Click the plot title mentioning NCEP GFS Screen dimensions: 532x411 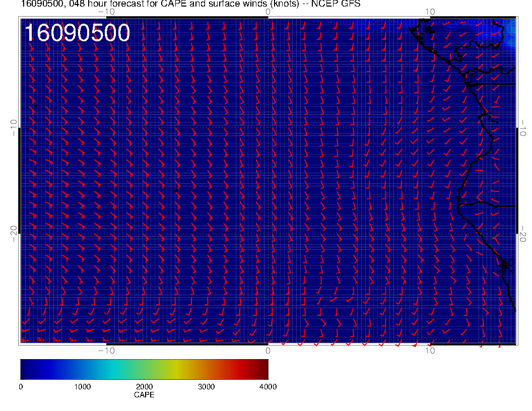190,4
